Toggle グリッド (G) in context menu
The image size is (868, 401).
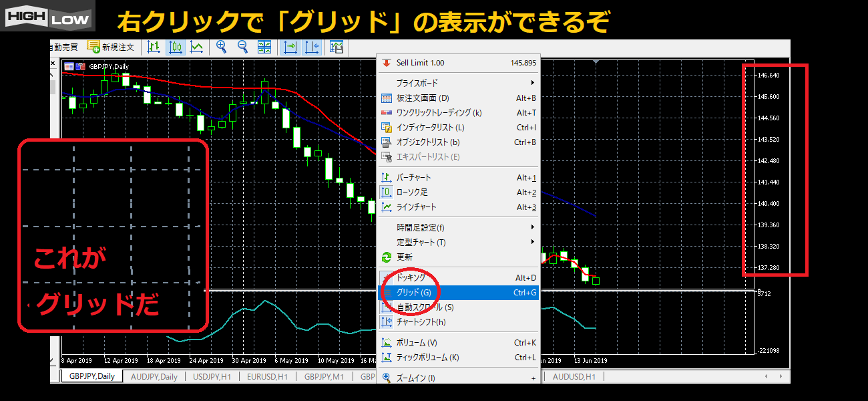click(x=414, y=292)
